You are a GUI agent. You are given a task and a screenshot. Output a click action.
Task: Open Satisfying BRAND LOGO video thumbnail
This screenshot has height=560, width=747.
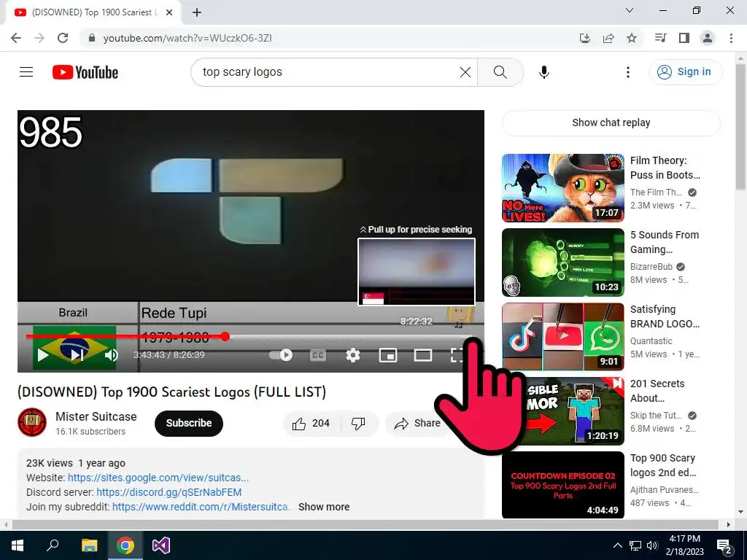tap(562, 337)
